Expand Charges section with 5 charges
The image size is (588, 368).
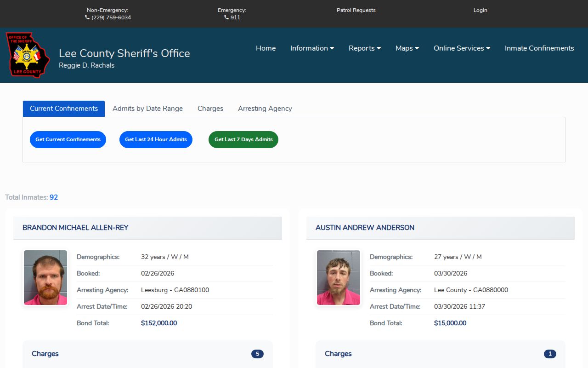point(147,354)
